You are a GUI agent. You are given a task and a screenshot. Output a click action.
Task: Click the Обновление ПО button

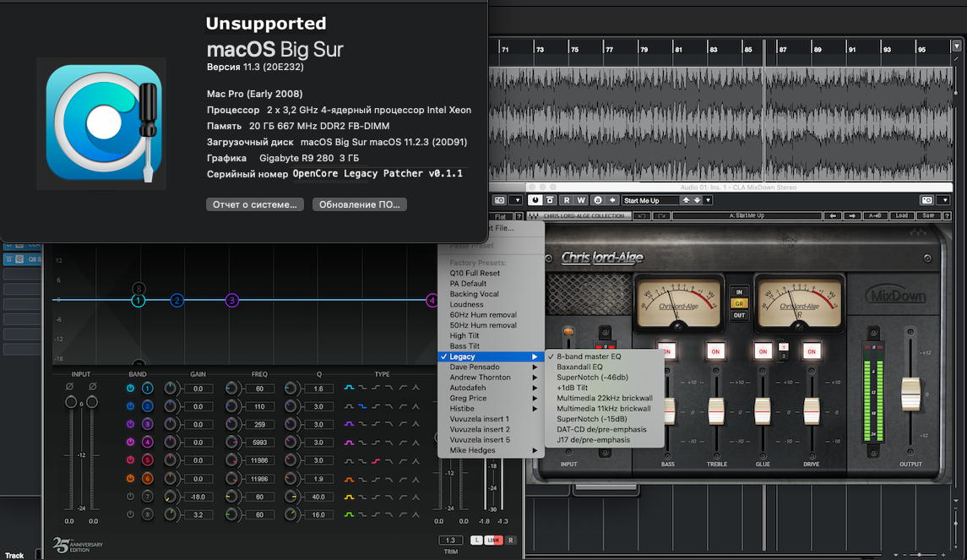tap(360, 204)
